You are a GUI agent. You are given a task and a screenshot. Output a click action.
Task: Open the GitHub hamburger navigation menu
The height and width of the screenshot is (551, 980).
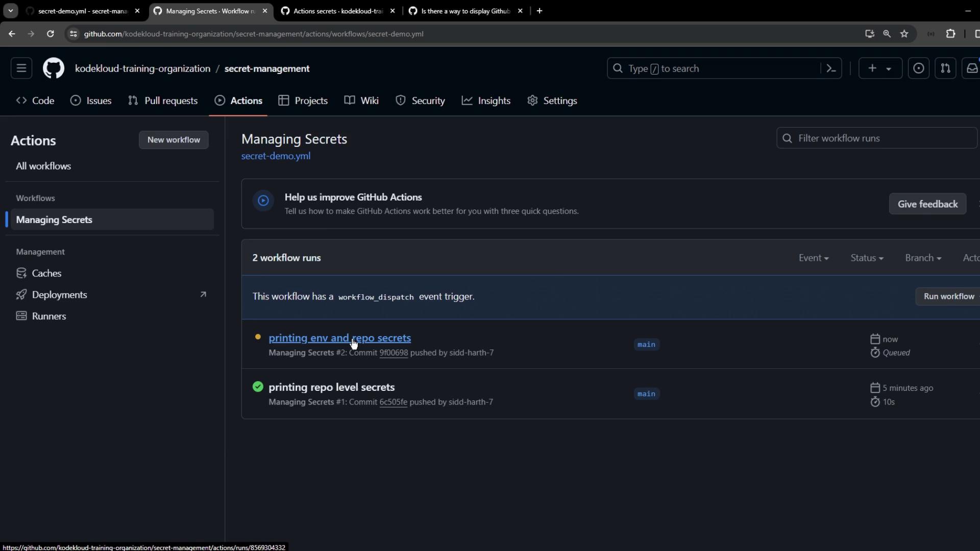(21, 68)
